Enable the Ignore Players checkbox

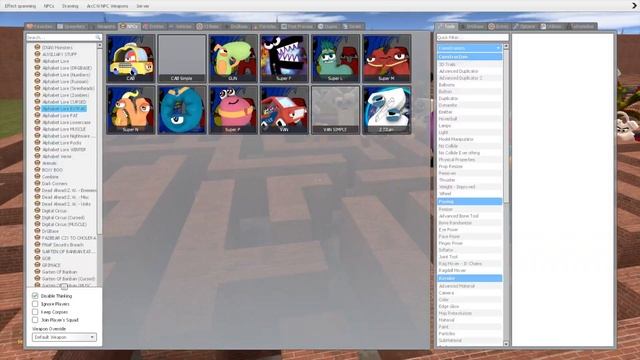[35, 304]
